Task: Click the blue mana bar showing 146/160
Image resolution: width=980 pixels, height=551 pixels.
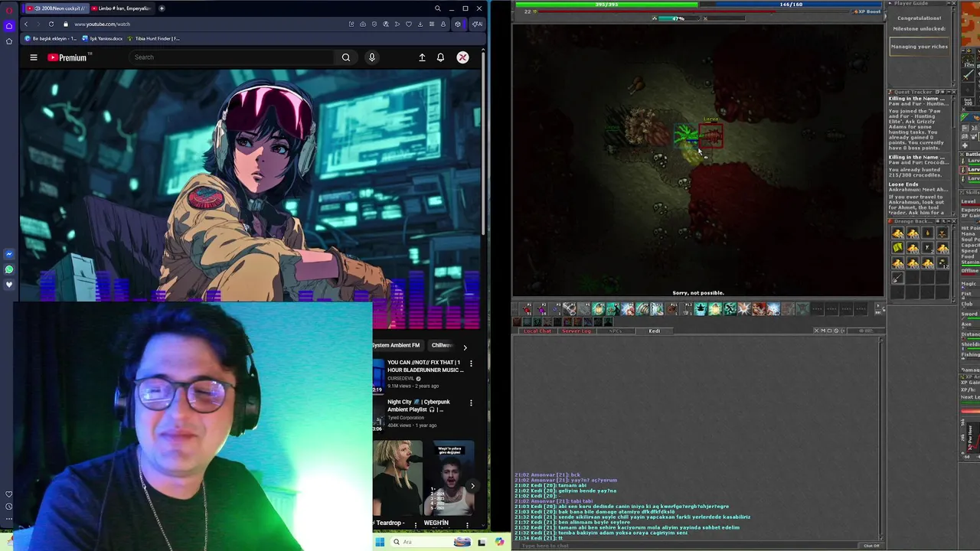Action: click(791, 5)
